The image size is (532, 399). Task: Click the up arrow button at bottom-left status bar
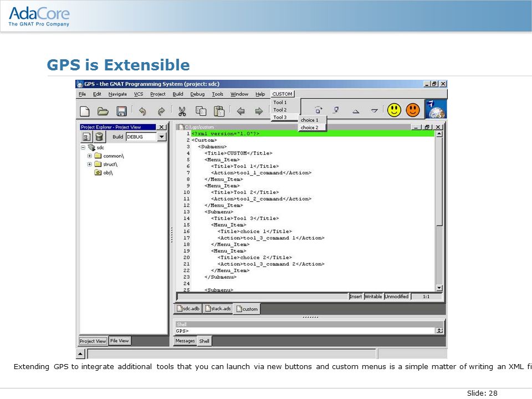click(x=80, y=354)
